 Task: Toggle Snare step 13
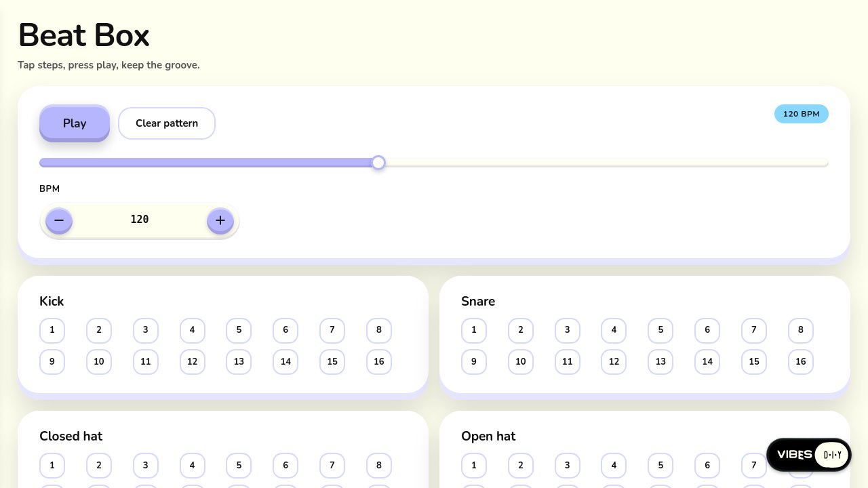pos(660,362)
